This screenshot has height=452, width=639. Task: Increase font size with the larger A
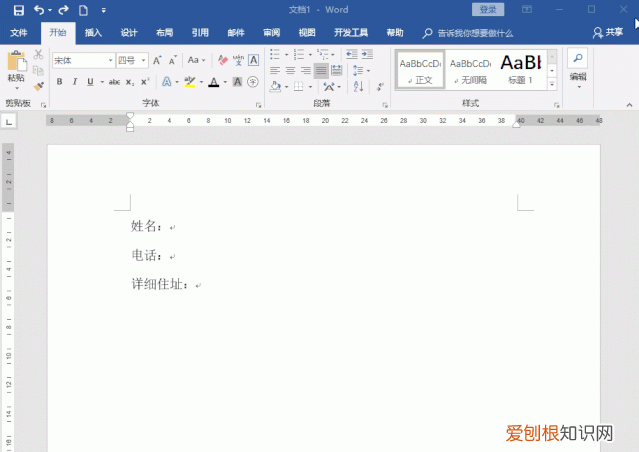[x=157, y=60]
